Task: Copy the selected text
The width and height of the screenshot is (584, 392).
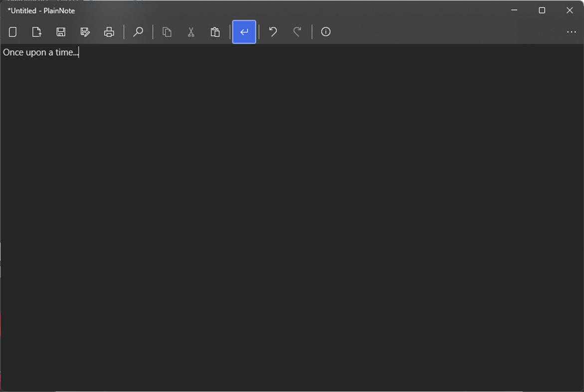Action: click(x=167, y=31)
